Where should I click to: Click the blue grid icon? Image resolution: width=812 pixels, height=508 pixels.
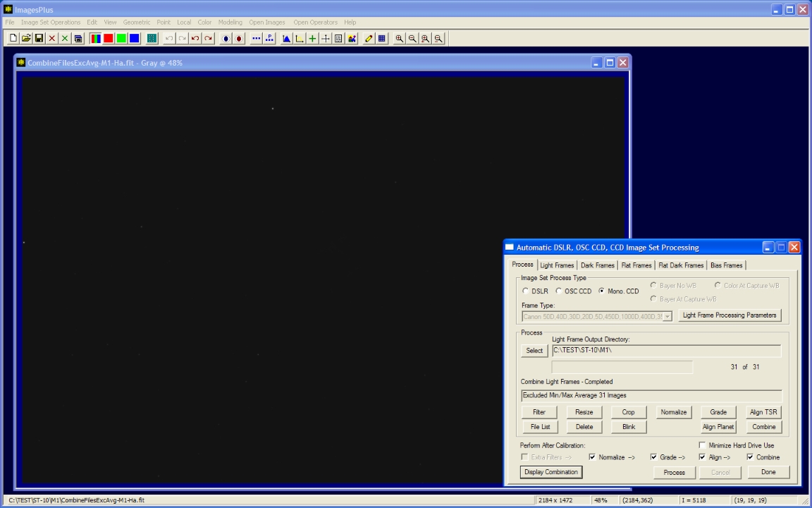tap(381, 38)
